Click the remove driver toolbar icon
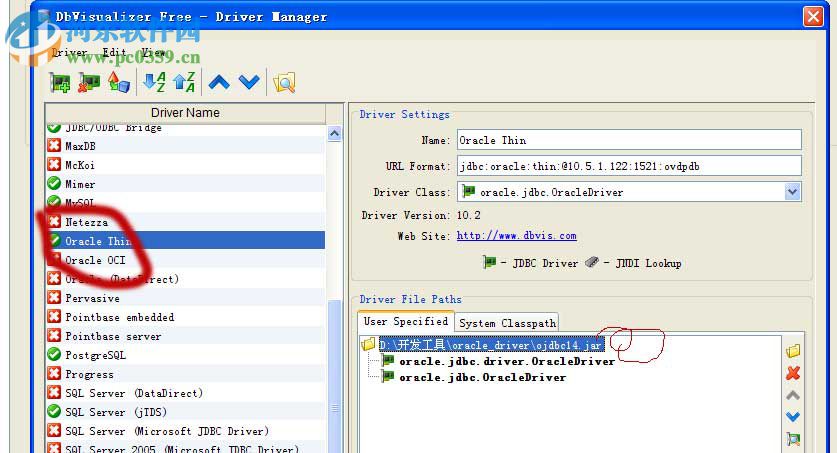 point(89,83)
